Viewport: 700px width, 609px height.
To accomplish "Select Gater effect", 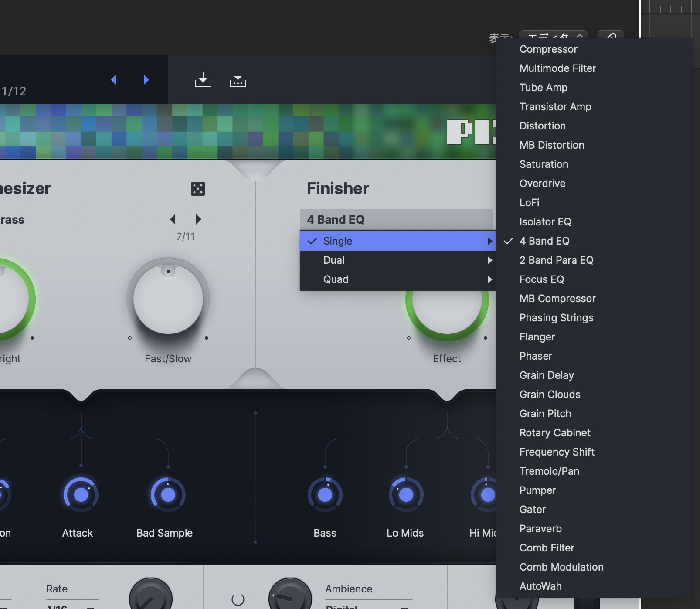I will point(594,510).
